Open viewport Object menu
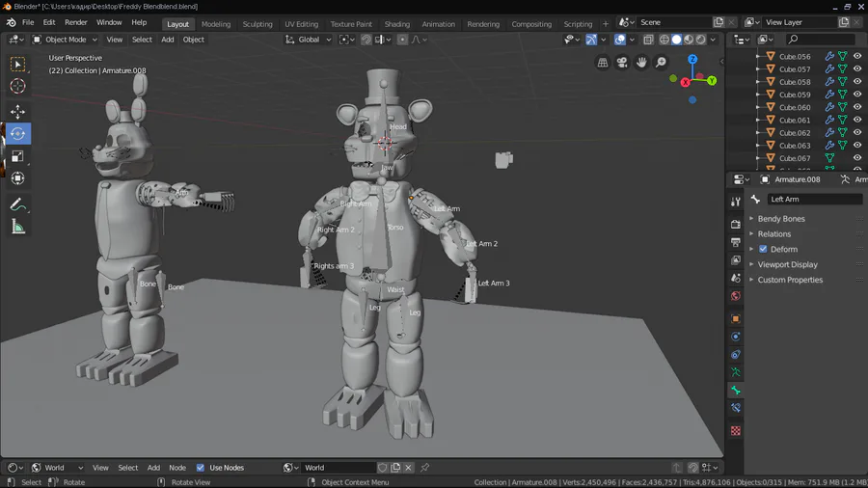 pyautogui.click(x=193, y=40)
